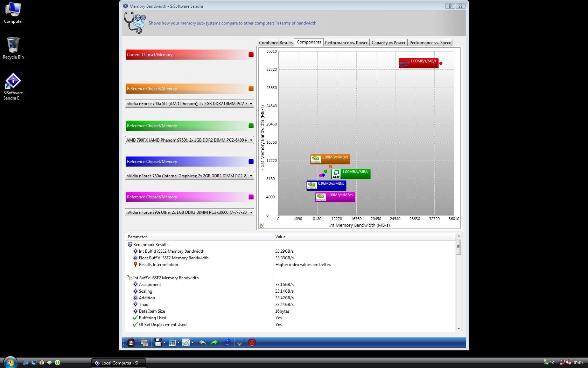Click the magenta nVidia chart label
The image size is (588, 368).
[x=335, y=197]
